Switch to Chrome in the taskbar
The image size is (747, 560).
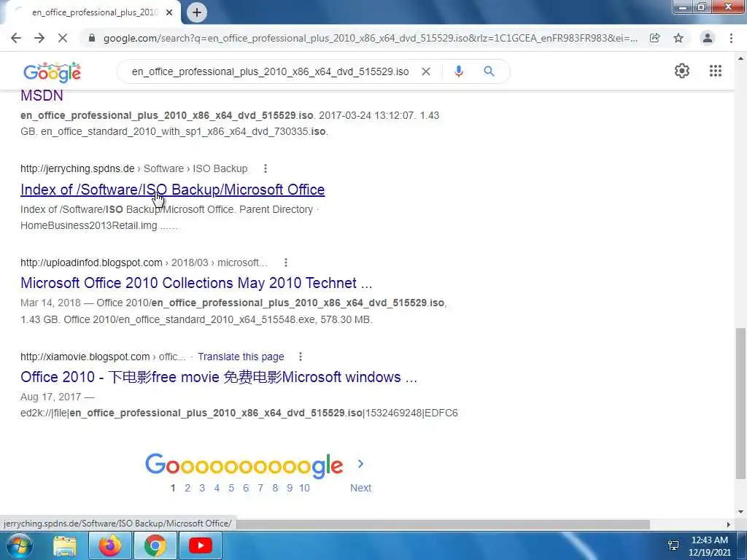pyautogui.click(x=155, y=545)
